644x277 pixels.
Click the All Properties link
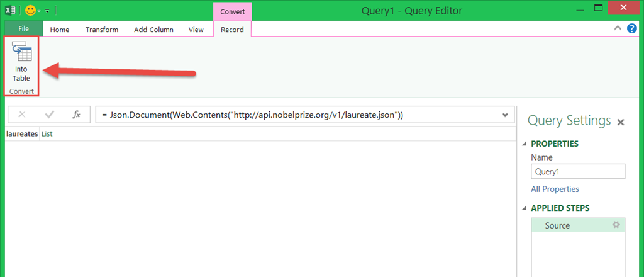[x=555, y=189]
